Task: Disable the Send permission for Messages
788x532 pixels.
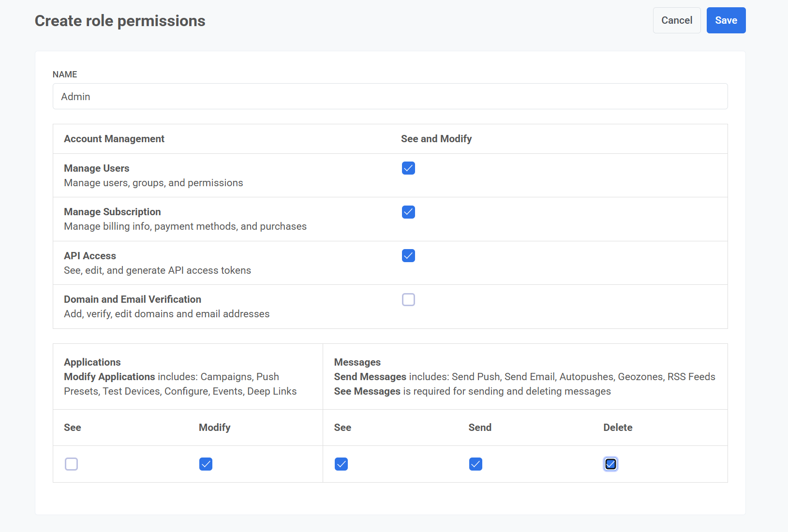Action: [476, 464]
